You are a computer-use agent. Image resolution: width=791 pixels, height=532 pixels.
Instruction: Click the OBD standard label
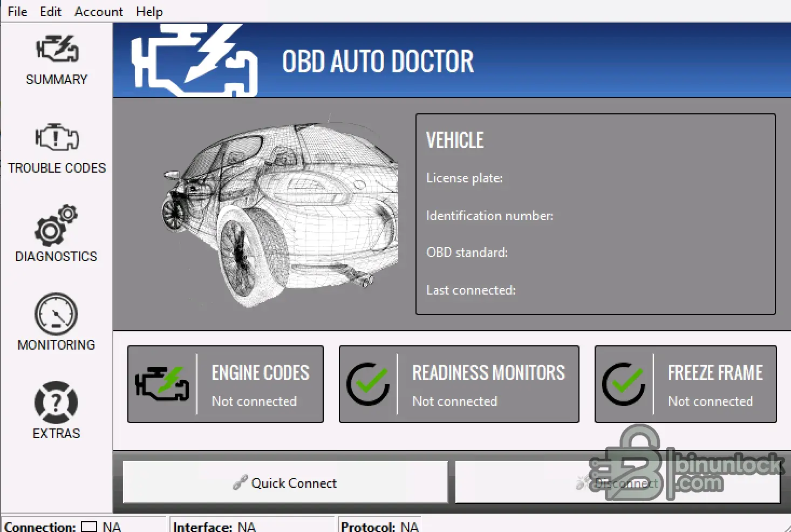pyautogui.click(x=467, y=253)
